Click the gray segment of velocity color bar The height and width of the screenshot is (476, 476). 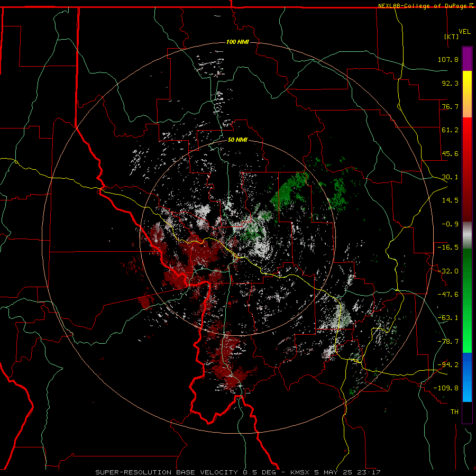[467, 235]
